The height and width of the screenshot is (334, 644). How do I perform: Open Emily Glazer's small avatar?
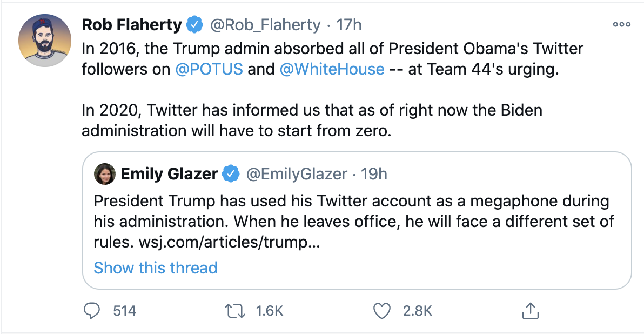[x=104, y=174]
